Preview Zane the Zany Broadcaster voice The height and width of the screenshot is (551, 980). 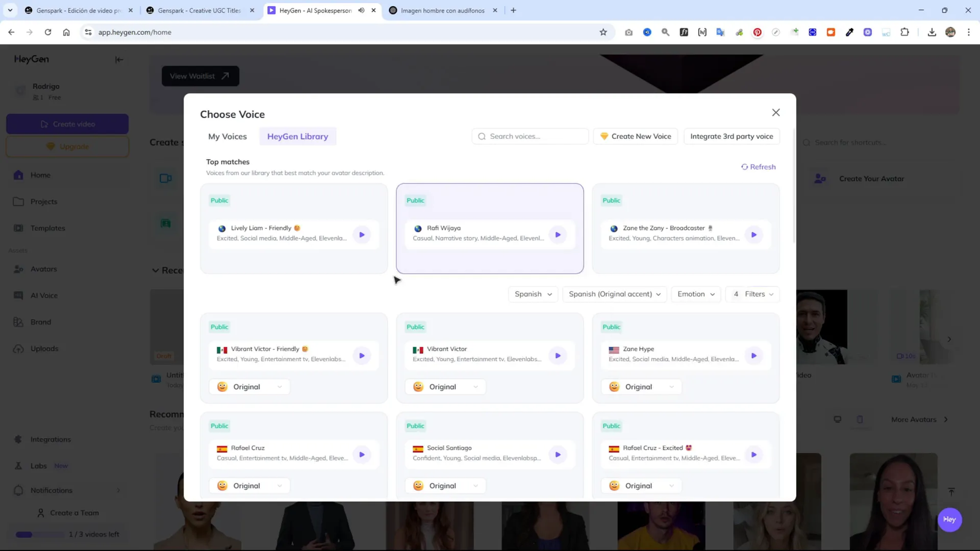(x=754, y=234)
